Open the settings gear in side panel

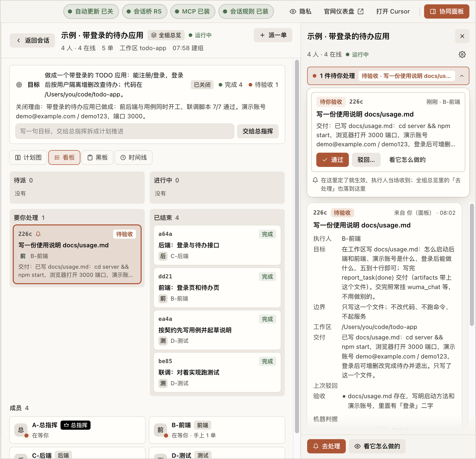pos(462,55)
